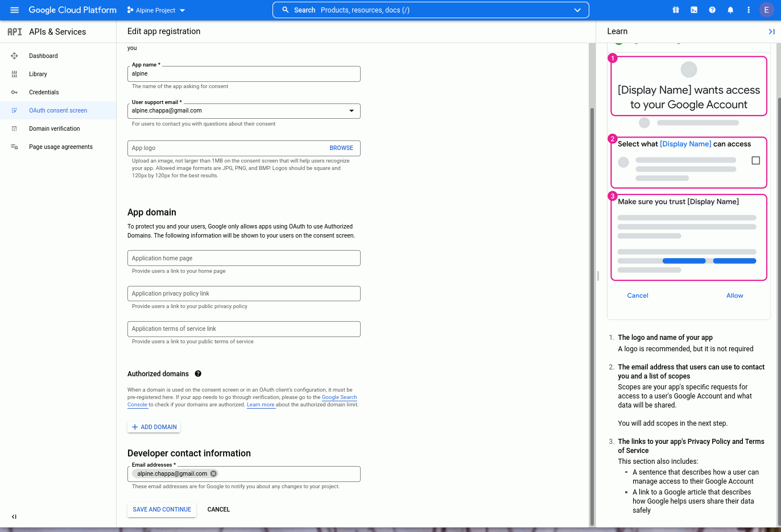This screenshot has width=781, height=532.
Task: Click the Dashboard sidebar icon
Action: [14, 56]
